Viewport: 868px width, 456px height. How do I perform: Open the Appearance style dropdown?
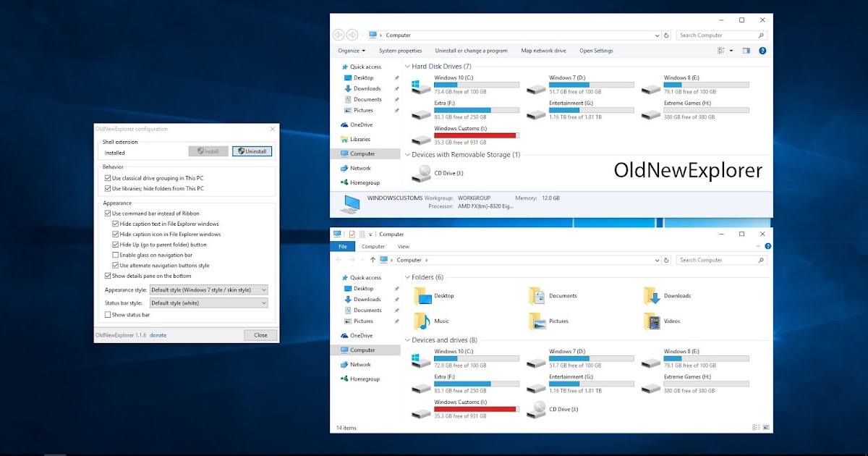coord(208,290)
